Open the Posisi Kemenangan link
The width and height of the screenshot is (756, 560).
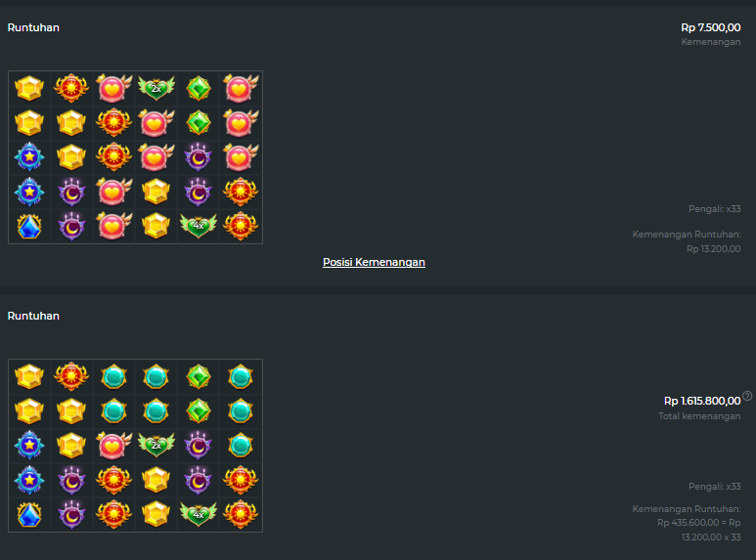pos(374,262)
